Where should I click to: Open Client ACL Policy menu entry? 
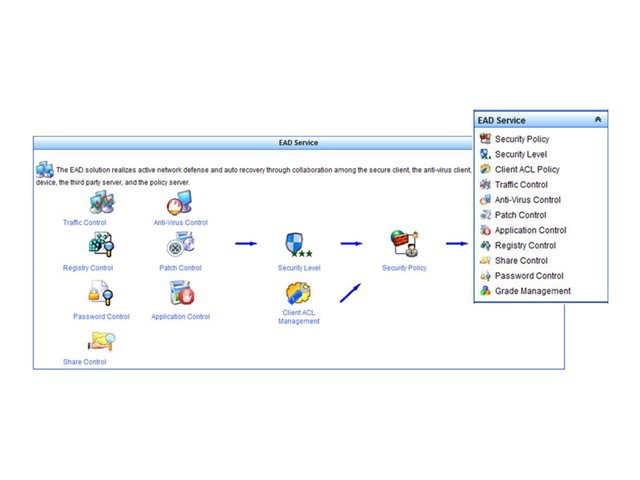point(526,170)
